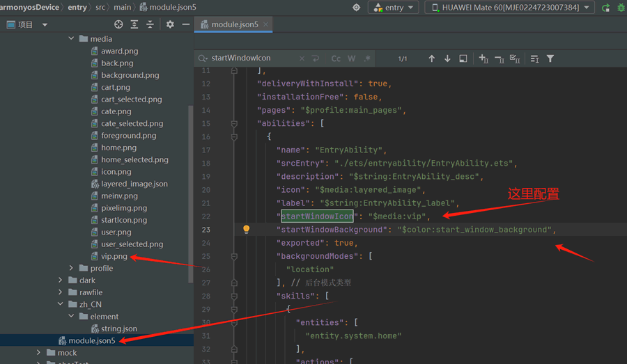The height and width of the screenshot is (364, 627).
Task: Click the locate target icon in top toolbar
Action: click(356, 7)
